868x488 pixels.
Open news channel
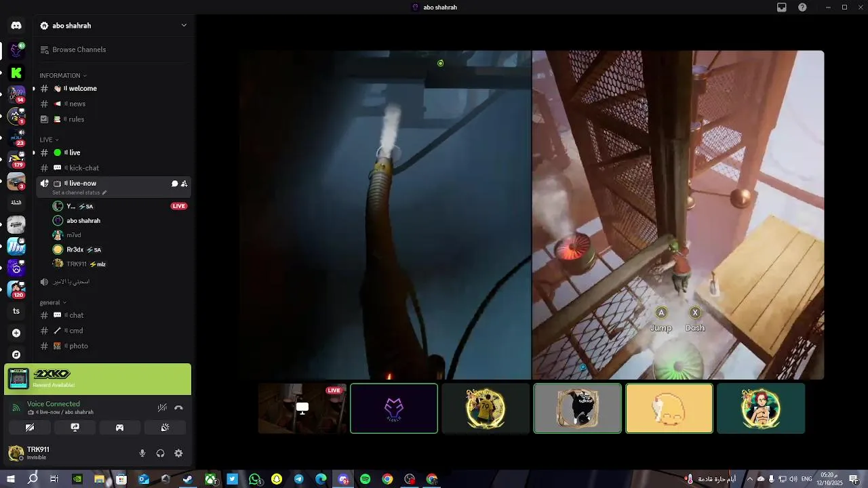coord(113,104)
